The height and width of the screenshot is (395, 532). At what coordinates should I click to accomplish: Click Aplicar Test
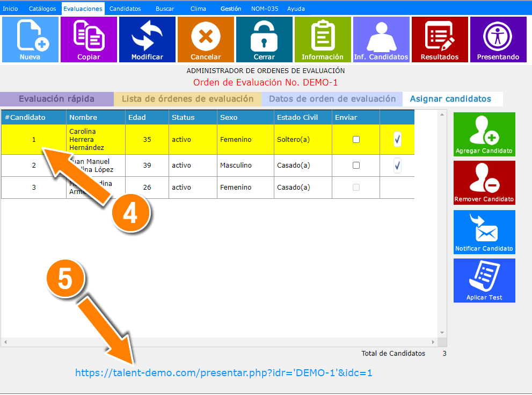click(484, 281)
